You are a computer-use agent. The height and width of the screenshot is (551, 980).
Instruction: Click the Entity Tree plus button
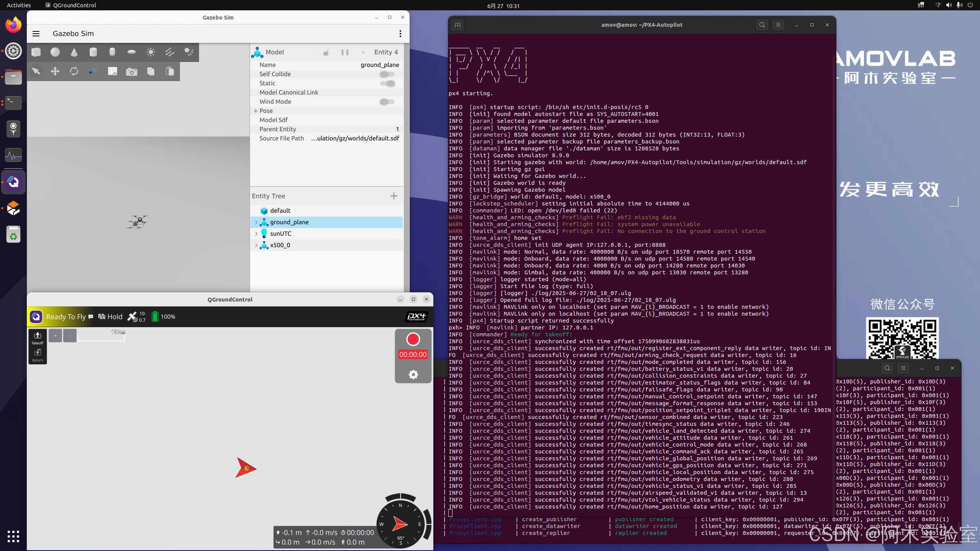click(394, 196)
